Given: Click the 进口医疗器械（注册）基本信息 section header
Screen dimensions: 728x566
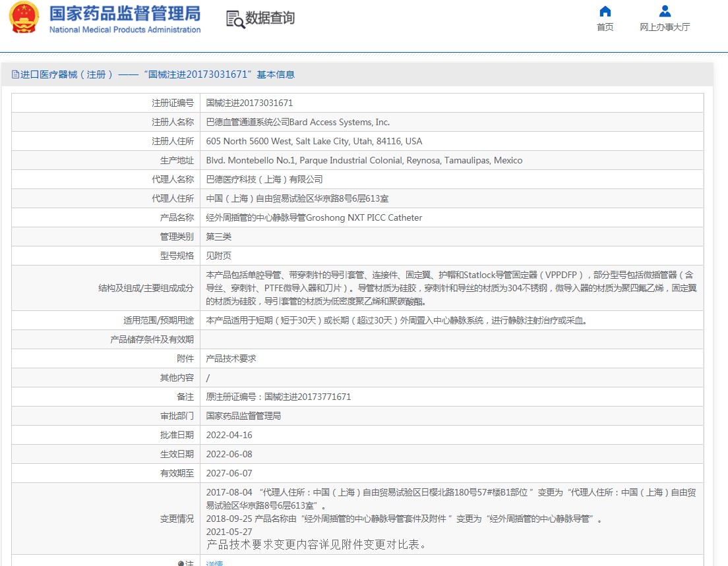Looking at the screenshot, I should pyautogui.click(x=158, y=74).
